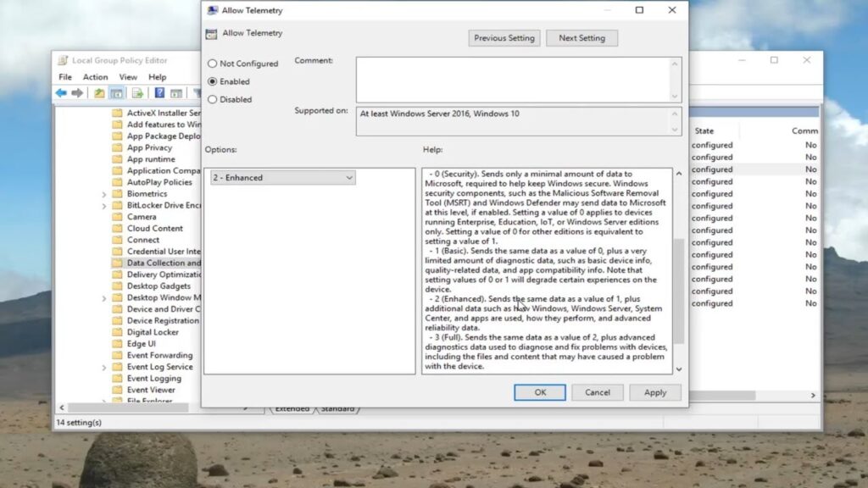The image size is (868, 488).
Task: Click the Digital Locker folder icon
Action: pos(117,332)
